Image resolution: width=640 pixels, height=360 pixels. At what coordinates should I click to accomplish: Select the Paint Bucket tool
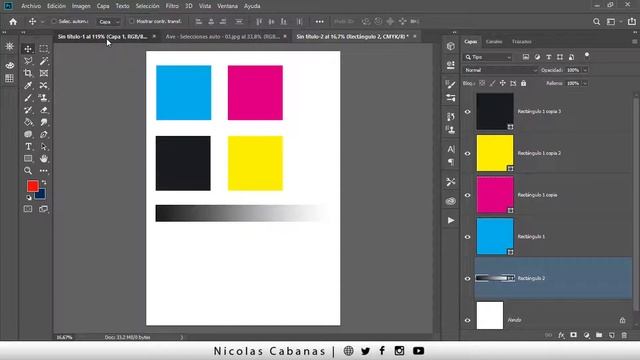[28, 122]
